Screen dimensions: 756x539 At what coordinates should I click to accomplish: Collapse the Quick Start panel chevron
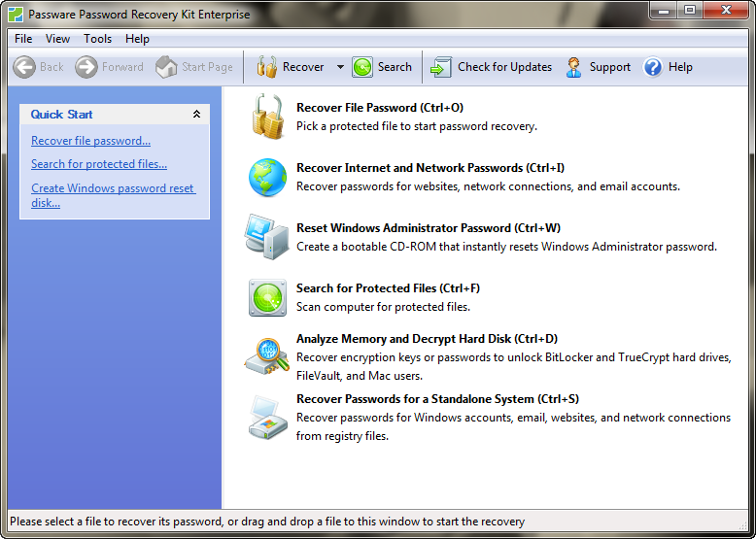point(196,115)
